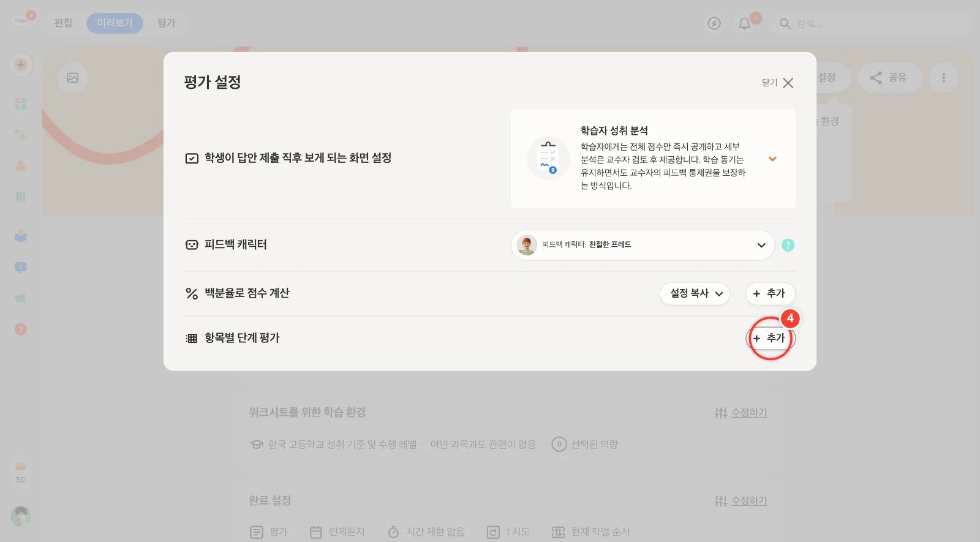The width and height of the screenshot is (980, 542).
Task: Click the 검색 search field
Action: (872, 23)
